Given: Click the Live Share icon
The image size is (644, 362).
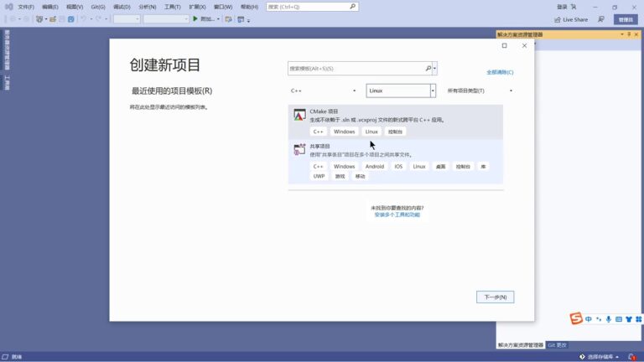Looking at the screenshot, I should pyautogui.click(x=558, y=19).
